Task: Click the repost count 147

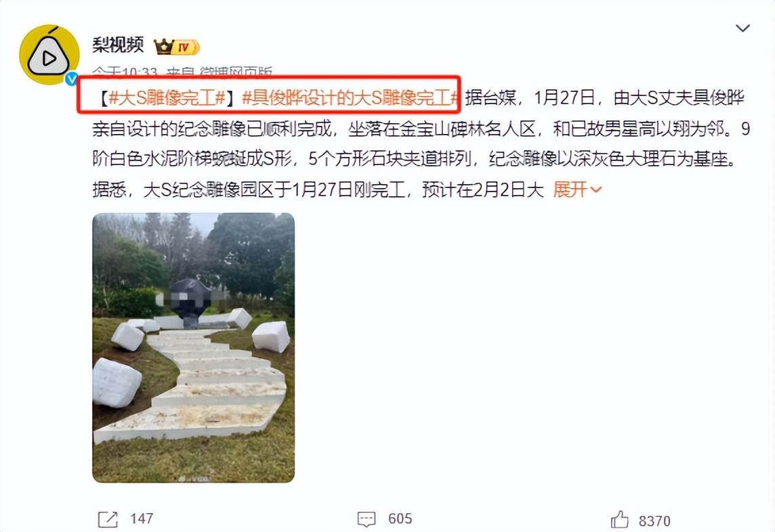Action: [142, 518]
